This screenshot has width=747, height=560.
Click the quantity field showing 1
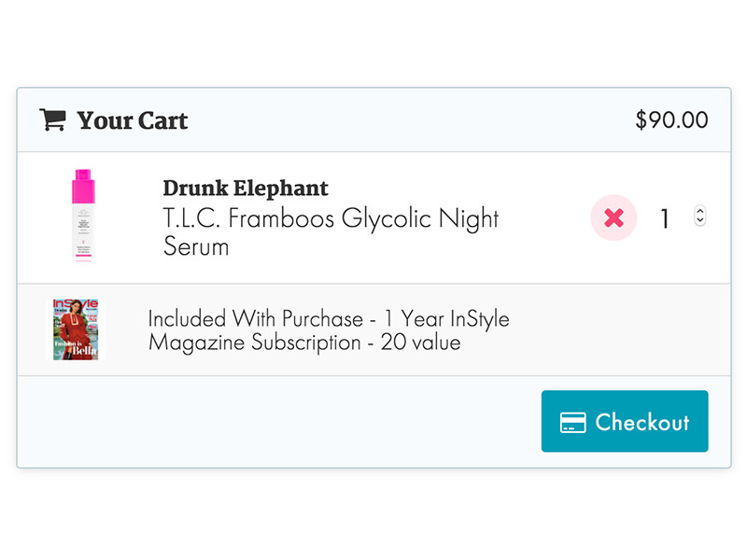[x=666, y=219]
